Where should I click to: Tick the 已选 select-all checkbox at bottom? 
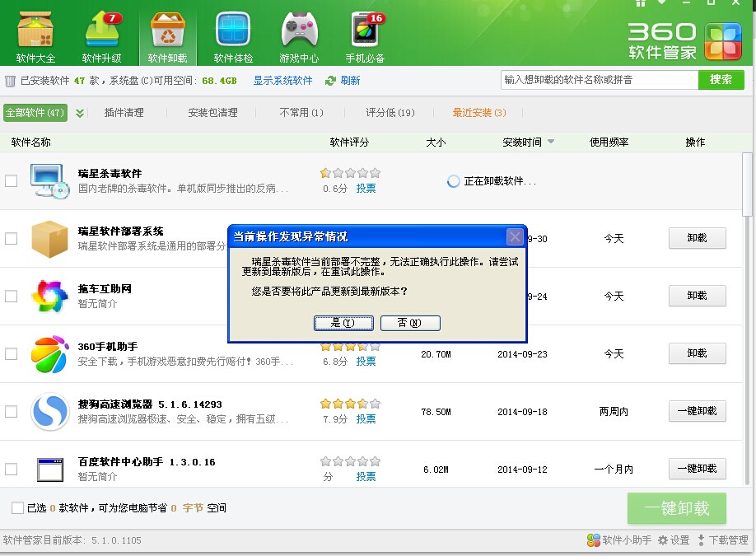[17, 507]
